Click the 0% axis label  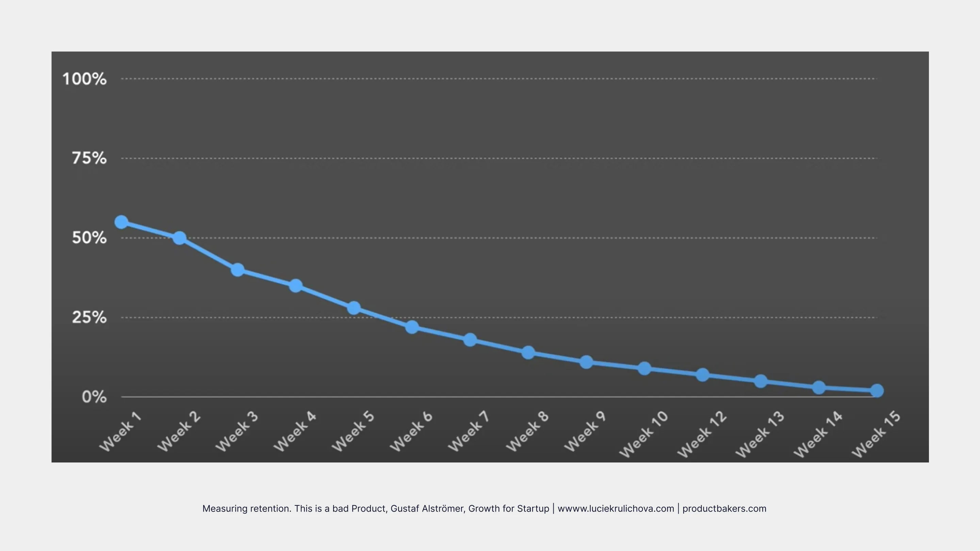tap(94, 397)
